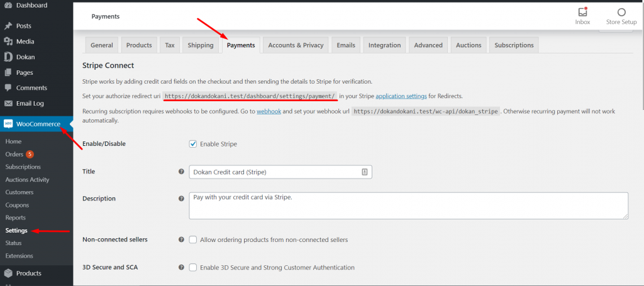Click the icon inside the Title field
644x286 pixels.
click(364, 172)
